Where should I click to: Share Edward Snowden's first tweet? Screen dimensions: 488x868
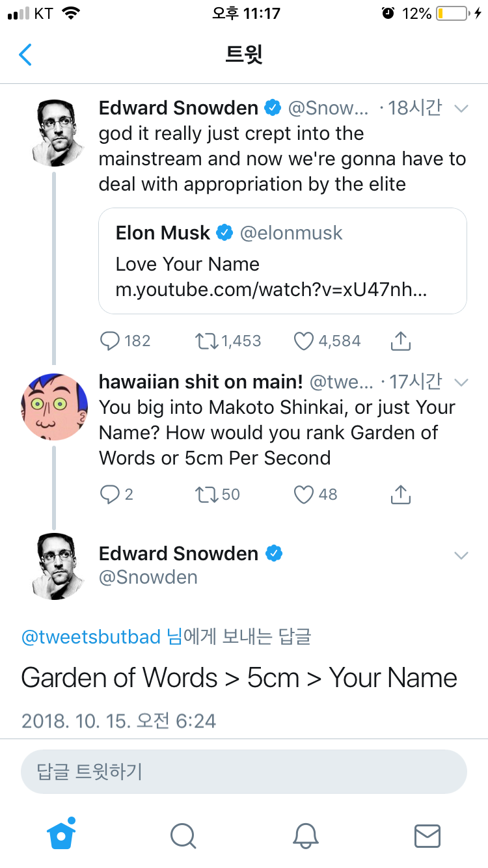[401, 340]
